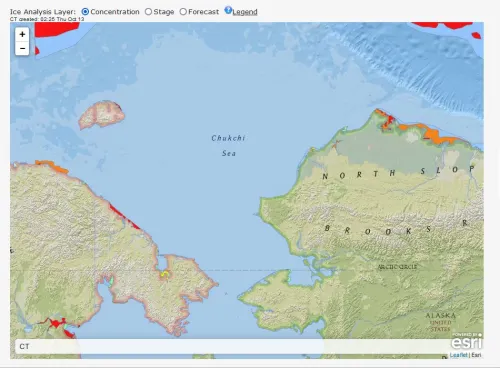
Task: Click the blue help icon beside Legend
Action: [x=228, y=10]
